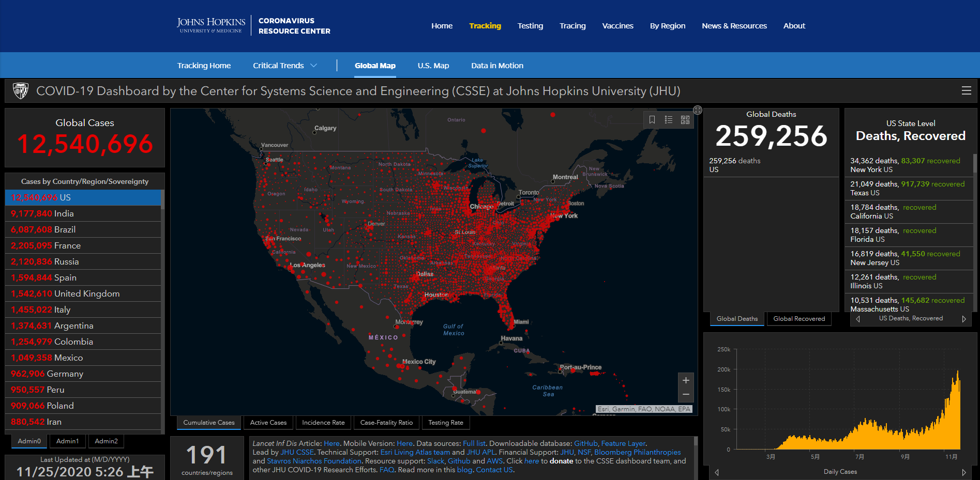
Task: Open News & Resources nav item
Action: 734,26
